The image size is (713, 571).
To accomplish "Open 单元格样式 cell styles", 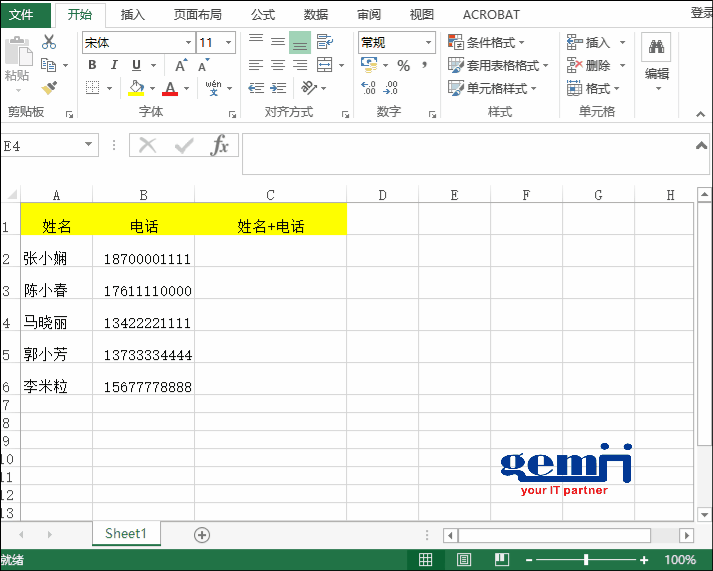I will tap(492, 88).
